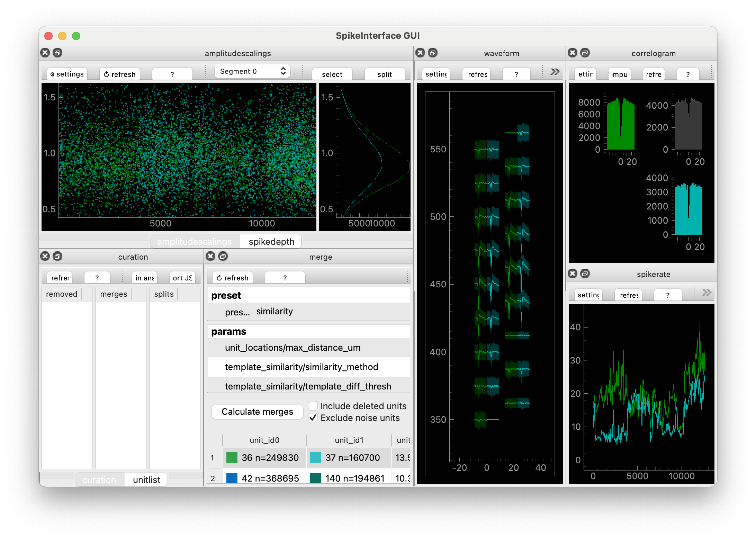Open the Segment 0 dropdown
Screen dimensions: 756x538
pos(252,71)
